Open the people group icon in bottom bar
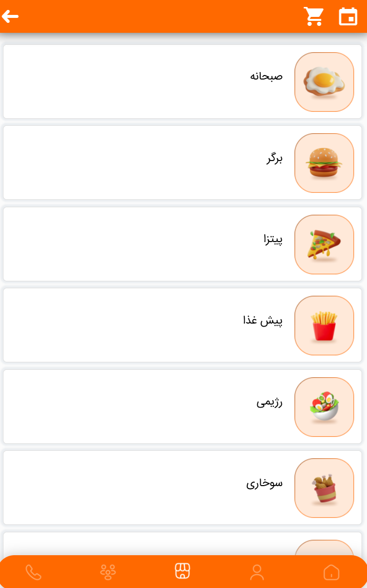367x588 pixels. (x=108, y=572)
